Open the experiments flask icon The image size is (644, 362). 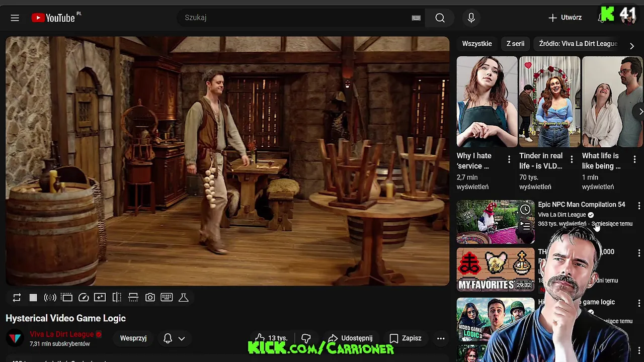(184, 298)
